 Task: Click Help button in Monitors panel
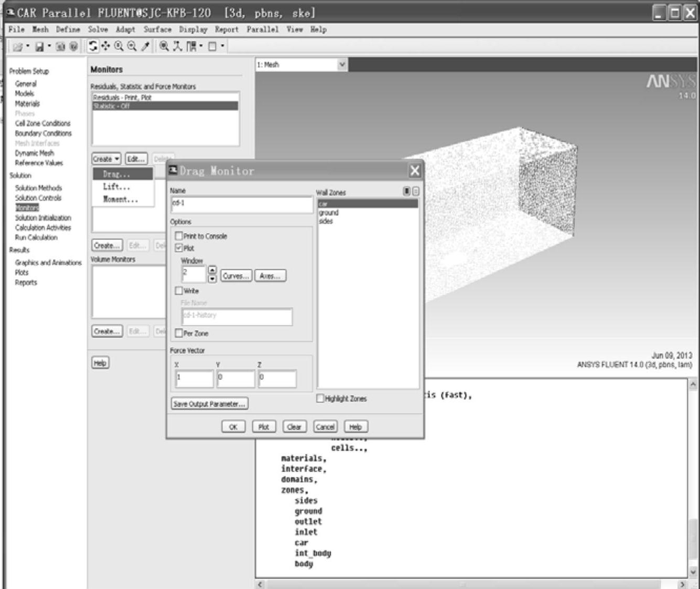[100, 363]
